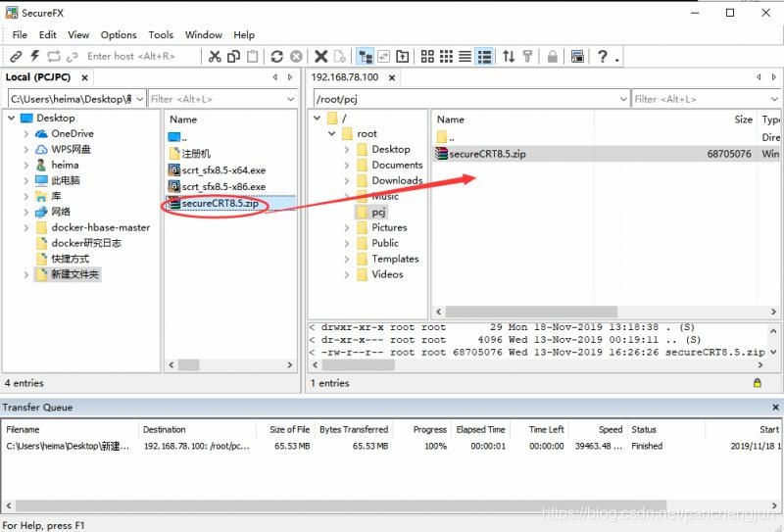Open the View menu
The width and height of the screenshot is (784, 532).
[78, 35]
